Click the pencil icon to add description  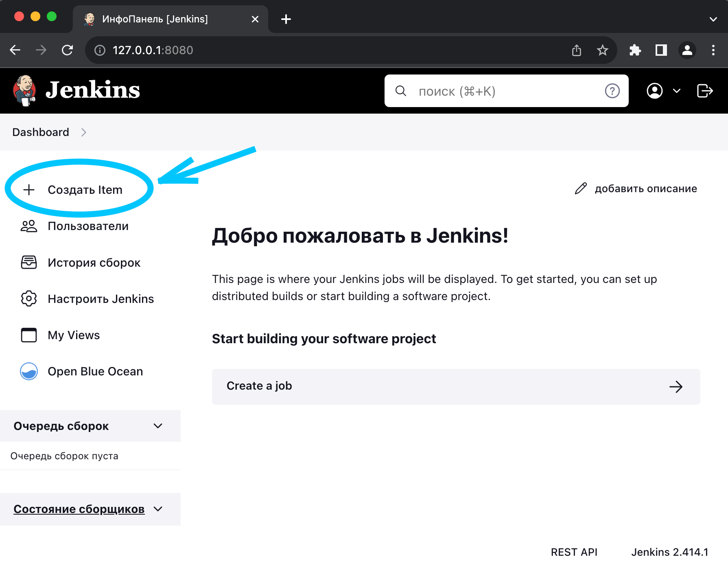[581, 189]
